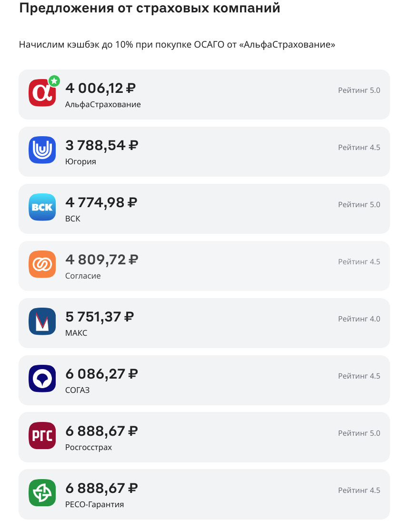Click Рейтинг 5.0 on the АльфаСтрахование card

[x=359, y=90]
